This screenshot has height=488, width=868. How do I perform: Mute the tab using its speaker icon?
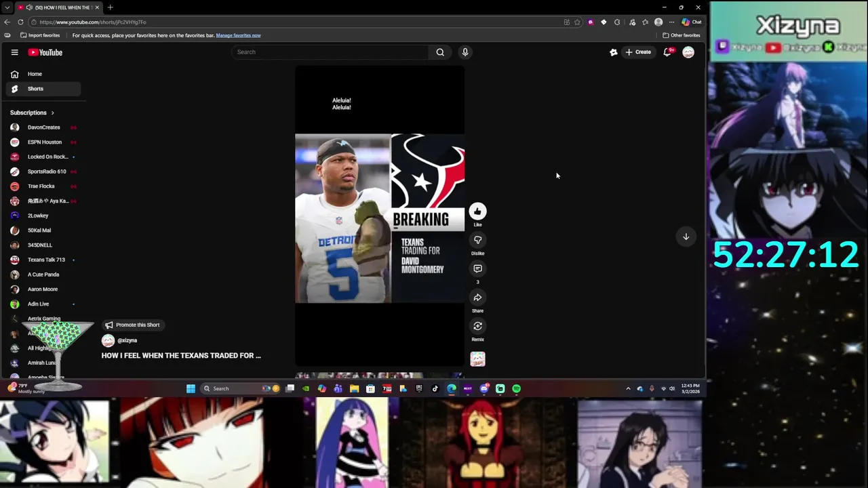point(29,7)
